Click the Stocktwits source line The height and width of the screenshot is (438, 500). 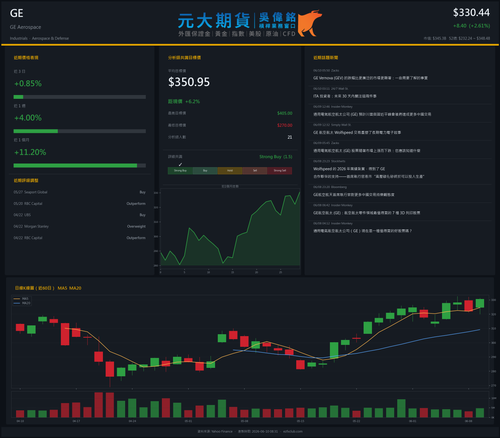[329, 161]
